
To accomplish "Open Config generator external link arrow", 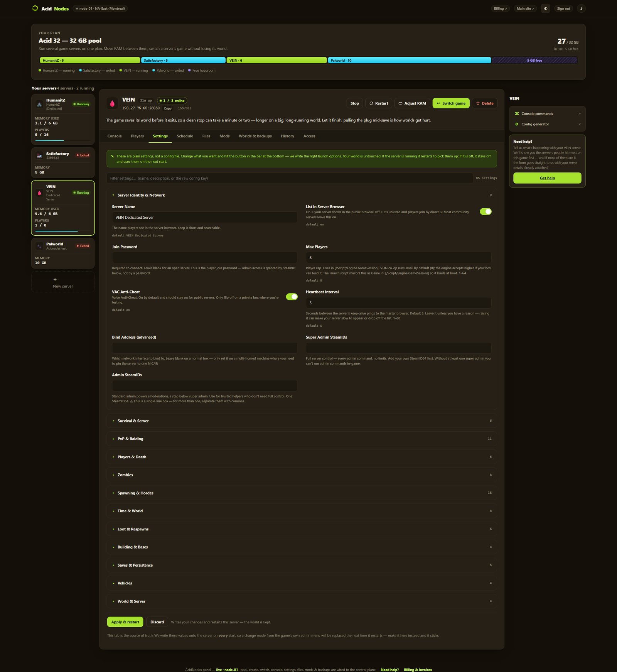I will tap(579, 124).
